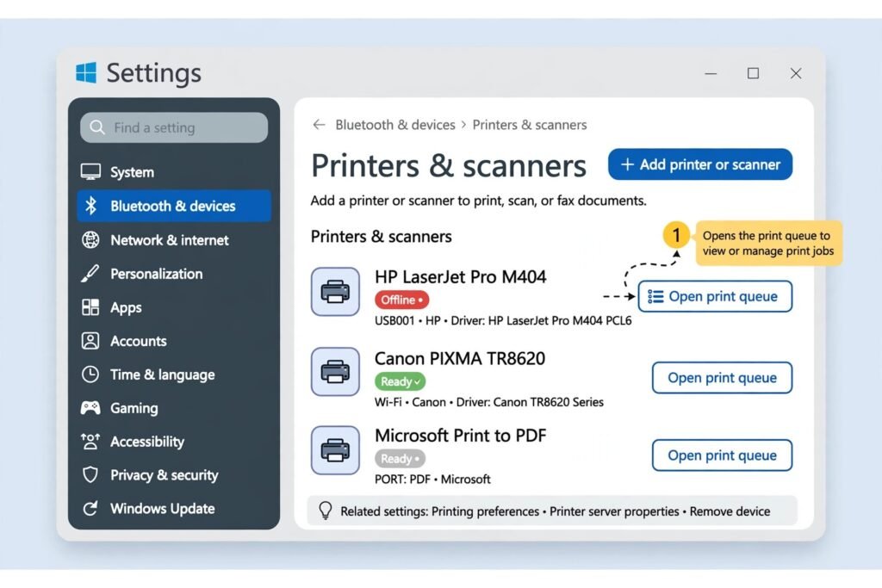The height and width of the screenshot is (588, 882).
Task: Click the Gaming controller icon
Action: [x=90, y=408]
